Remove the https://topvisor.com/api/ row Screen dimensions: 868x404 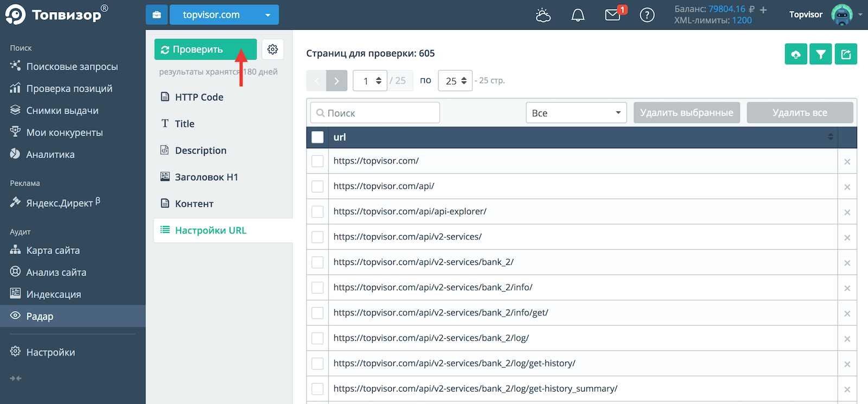coord(847,187)
